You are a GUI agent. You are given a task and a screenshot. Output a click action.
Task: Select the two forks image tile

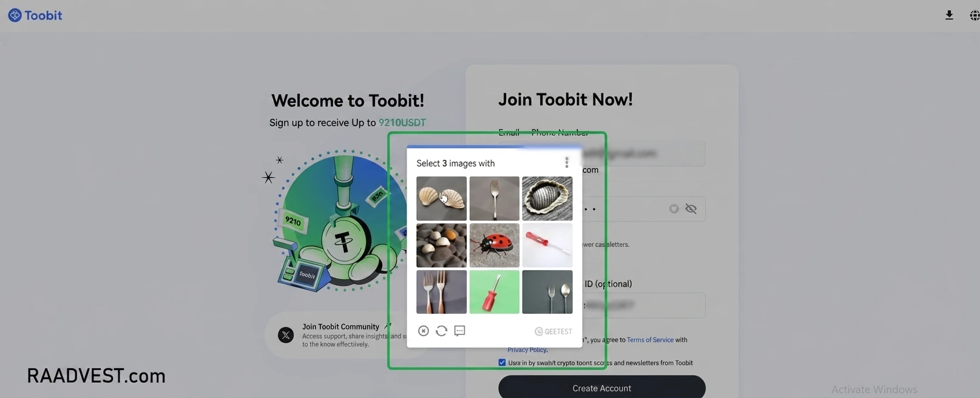pyautogui.click(x=442, y=292)
